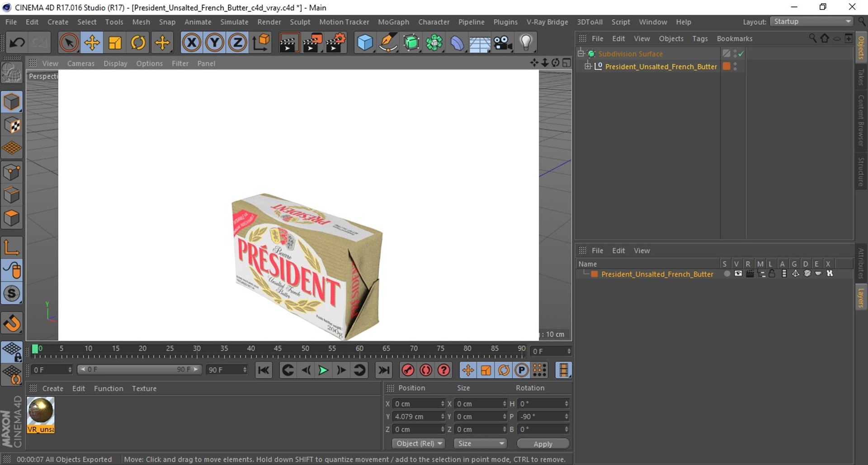Activate the Scale tool in top toolbar

(115, 43)
